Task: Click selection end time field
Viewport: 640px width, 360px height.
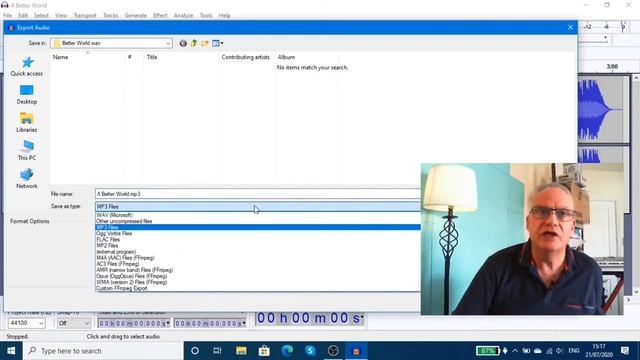Action: 210,323
